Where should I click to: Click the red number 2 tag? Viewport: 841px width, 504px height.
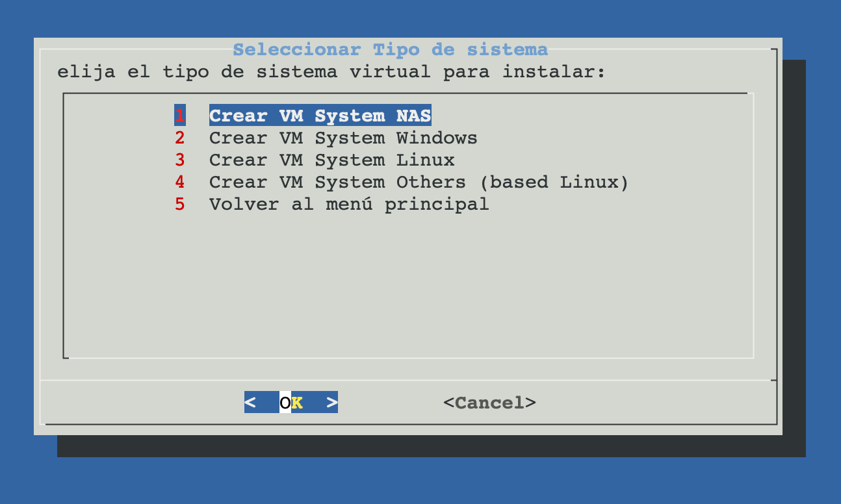click(x=180, y=138)
